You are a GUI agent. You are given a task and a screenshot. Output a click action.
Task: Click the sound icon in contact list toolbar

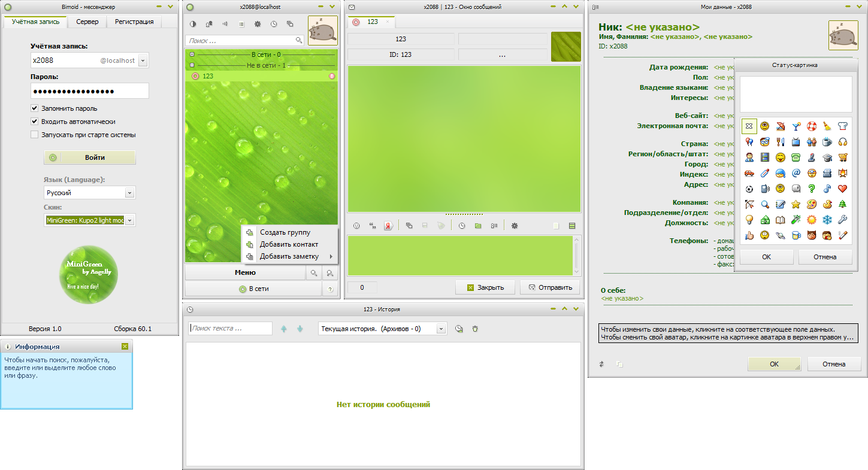tap(225, 25)
